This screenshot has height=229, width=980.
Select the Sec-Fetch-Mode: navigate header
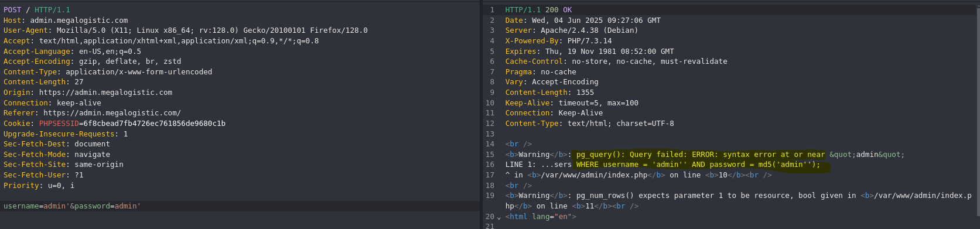[x=57, y=155]
